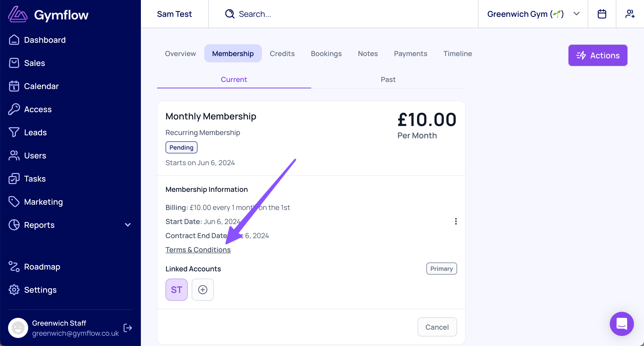Click the add user icon in header
The image size is (644, 346).
click(x=630, y=14)
